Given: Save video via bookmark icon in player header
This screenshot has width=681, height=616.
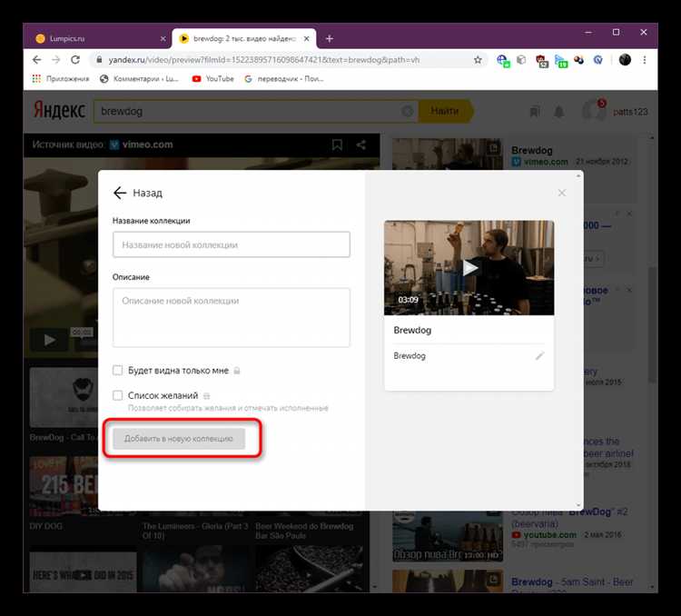Looking at the screenshot, I should point(337,144).
